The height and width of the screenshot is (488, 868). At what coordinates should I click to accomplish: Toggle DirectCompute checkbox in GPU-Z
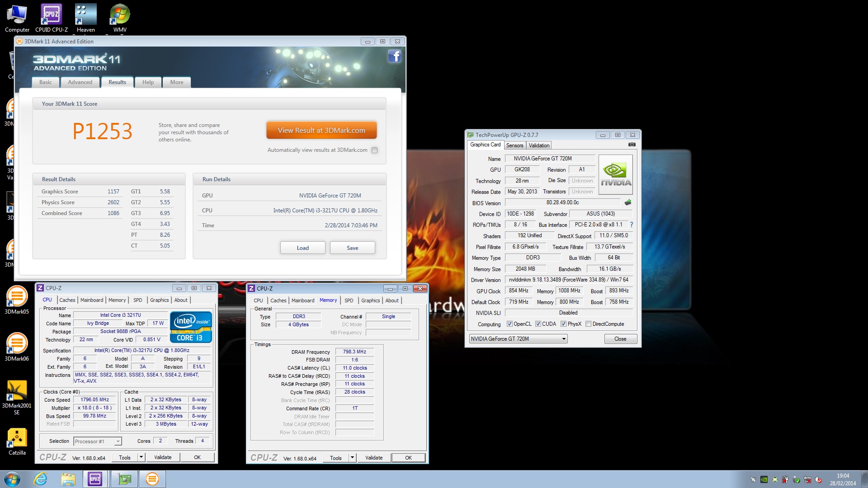pos(588,324)
